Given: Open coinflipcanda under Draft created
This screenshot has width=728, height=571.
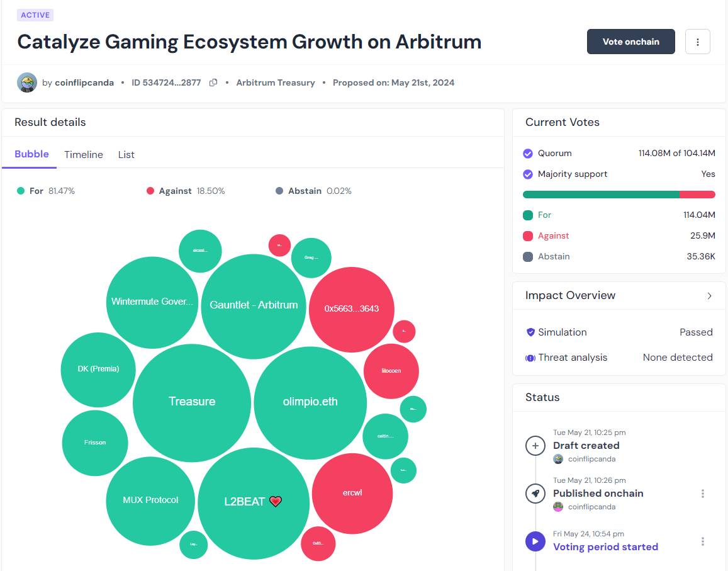Looking at the screenshot, I should (591, 459).
